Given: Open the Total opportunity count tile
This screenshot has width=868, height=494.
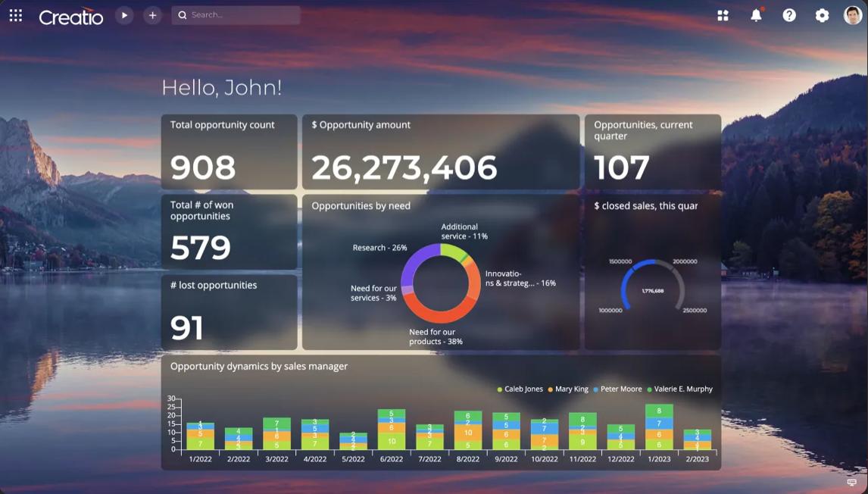Looking at the screenshot, I should tap(229, 150).
